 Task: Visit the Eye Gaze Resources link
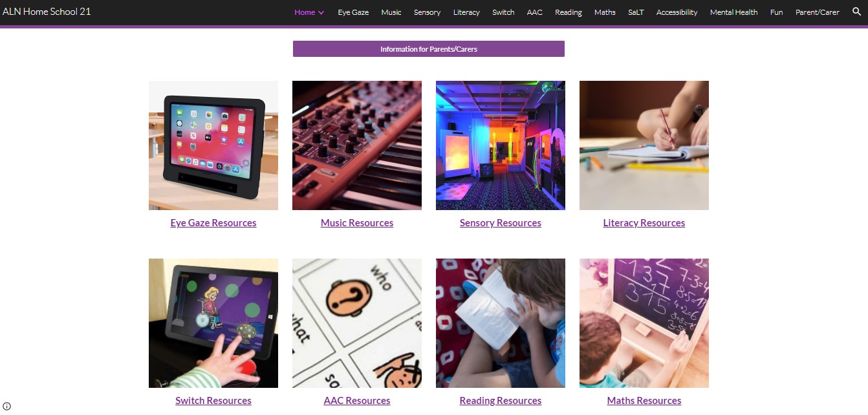pyautogui.click(x=213, y=223)
